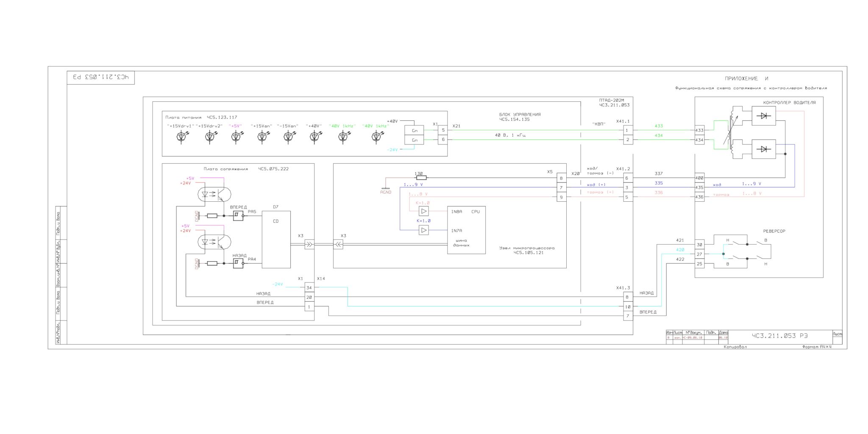This screenshot has width=868, height=434.
Task: Select the blue K=1.0 amplifier to IN7A
Action: pos(423,230)
